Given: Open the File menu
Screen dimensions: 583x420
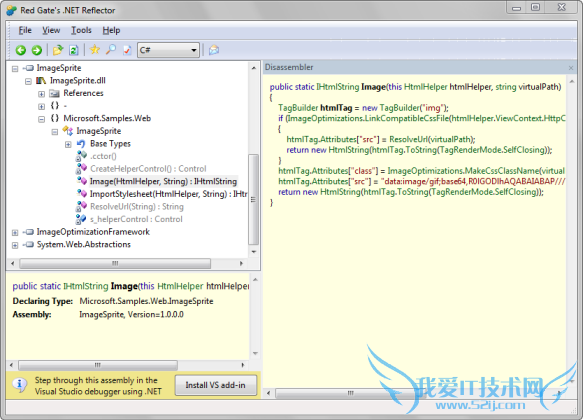Looking at the screenshot, I should point(25,30).
